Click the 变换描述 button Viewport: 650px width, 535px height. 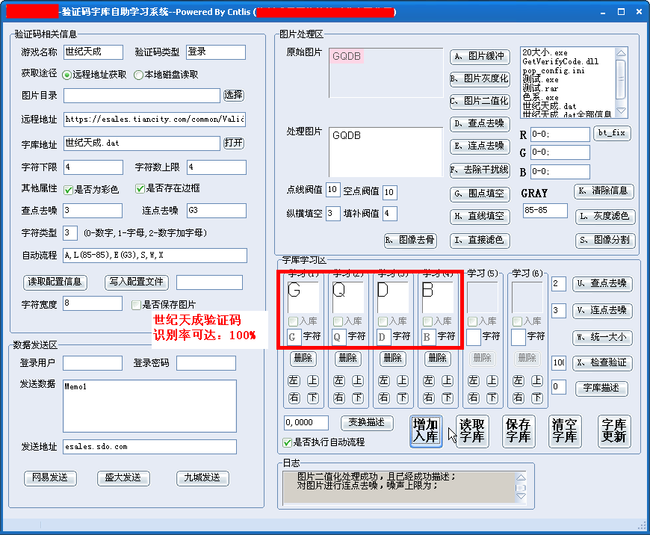367,423
